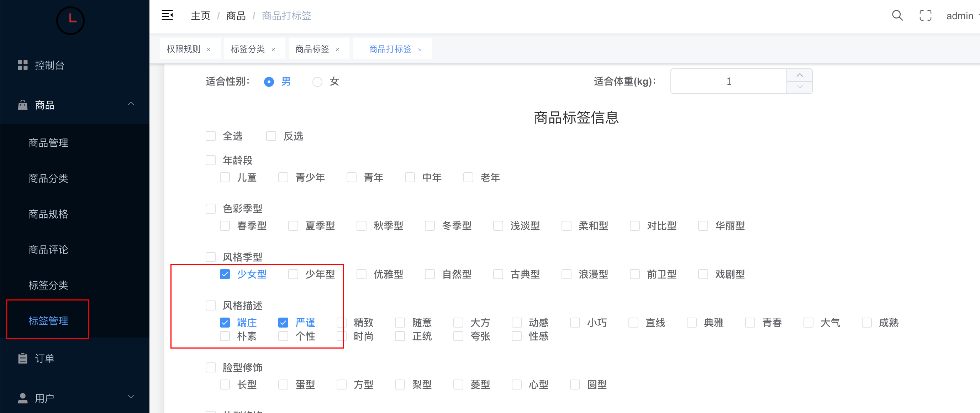Click the 控制台 dashboard grid icon

coord(23,65)
